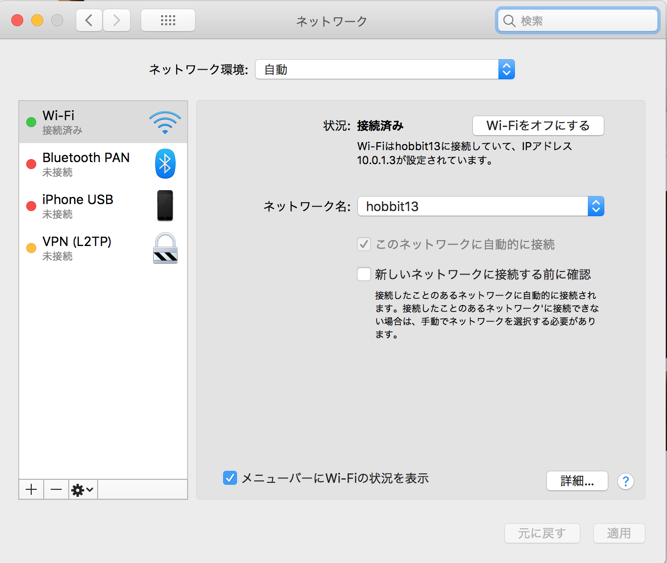667x563 pixels.
Task: Click the plus button to add a network service
Action: pos(31,489)
